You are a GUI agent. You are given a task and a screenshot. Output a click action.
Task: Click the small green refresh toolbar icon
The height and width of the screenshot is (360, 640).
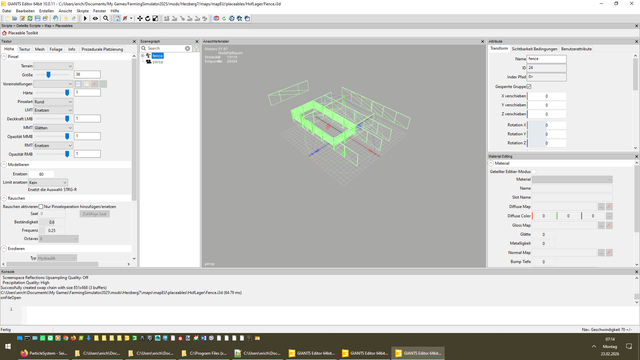[224, 18]
